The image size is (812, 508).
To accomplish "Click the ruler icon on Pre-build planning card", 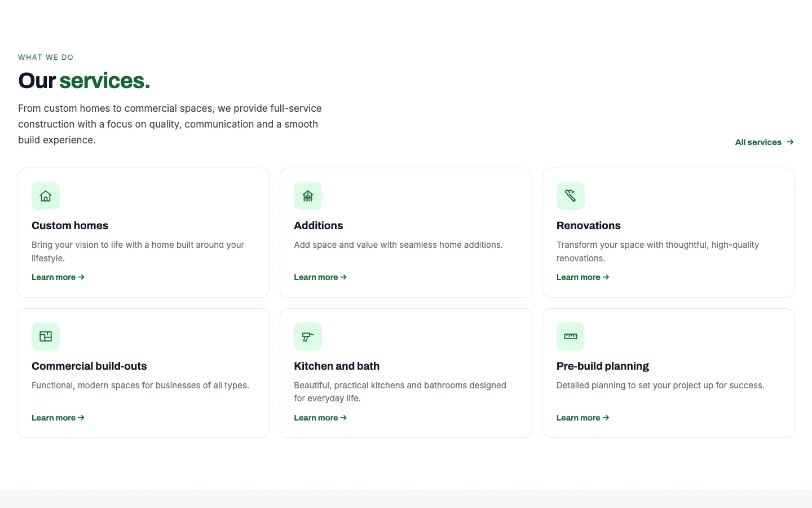I will (571, 336).
